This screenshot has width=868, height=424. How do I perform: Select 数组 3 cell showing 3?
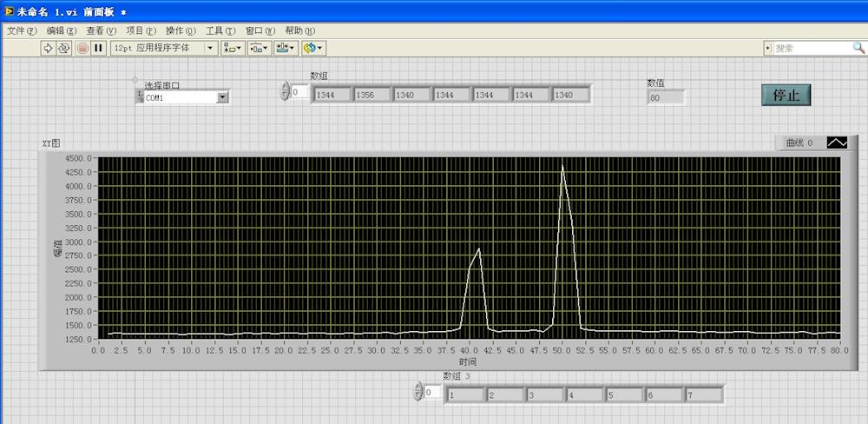click(x=545, y=395)
